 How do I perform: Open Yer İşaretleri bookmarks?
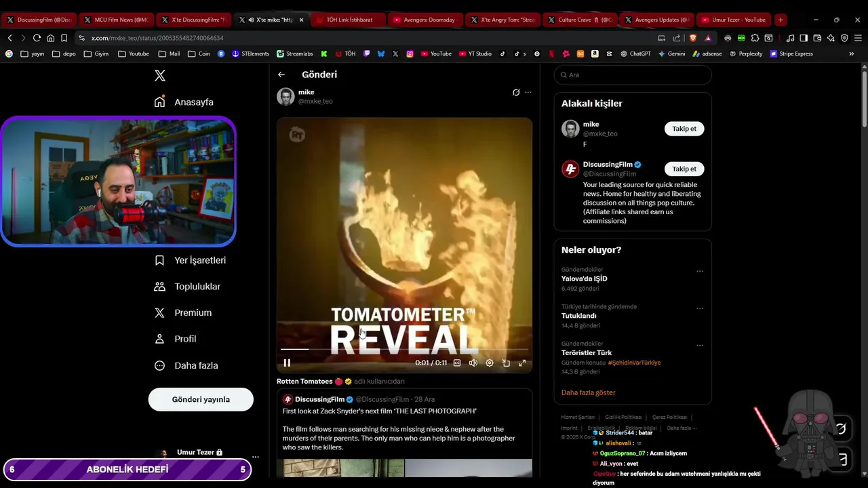(190, 260)
